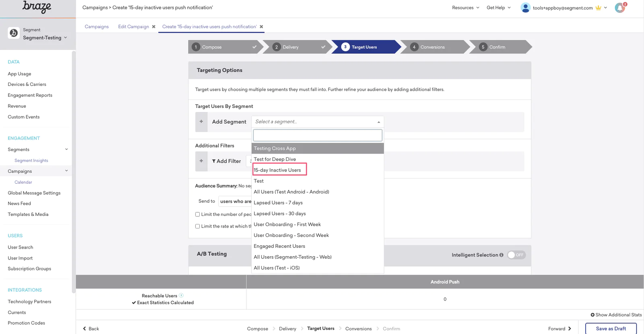Click Show Additional Stats link
The width and height of the screenshot is (644, 334).
(616, 315)
